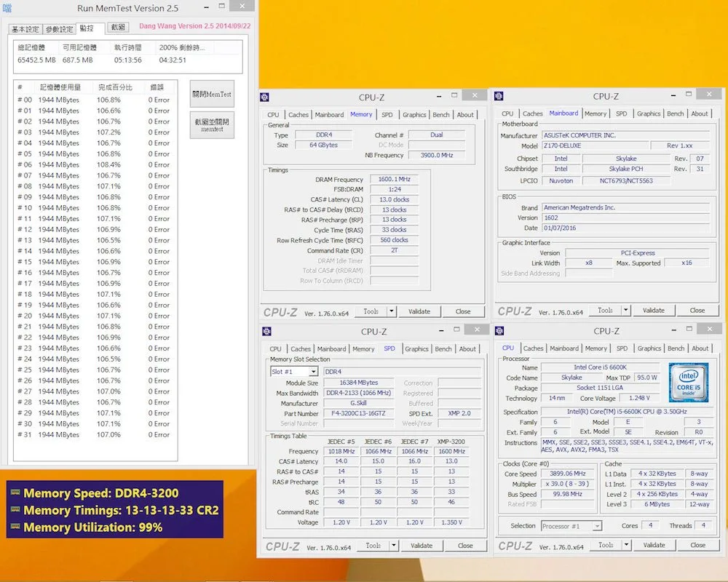Open the SPD tab in the CPU-Z Memory window
The image size is (728, 582).
coord(387,115)
